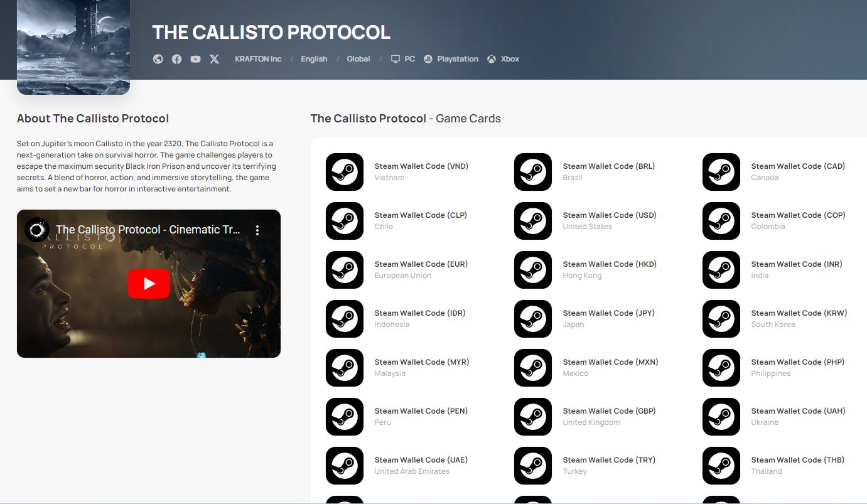
Task: Click Steam icon for Wallet Code (KRW)
Action: coord(721,319)
